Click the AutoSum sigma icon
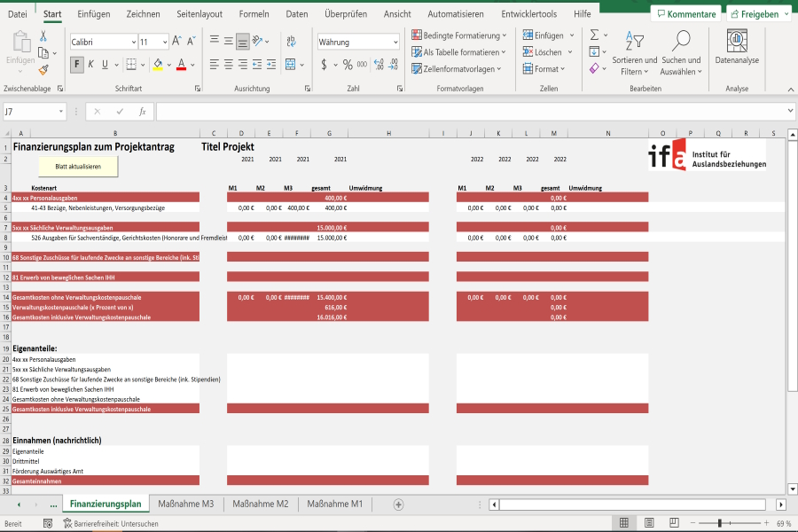Screen dimensions: 798x532 [x=594, y=35]
